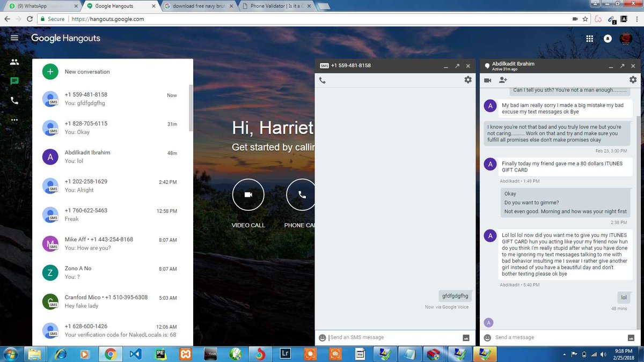Screen dimensions: 644x362
Task: Start a Video Call from home screen
Action: tap(248, 195)
